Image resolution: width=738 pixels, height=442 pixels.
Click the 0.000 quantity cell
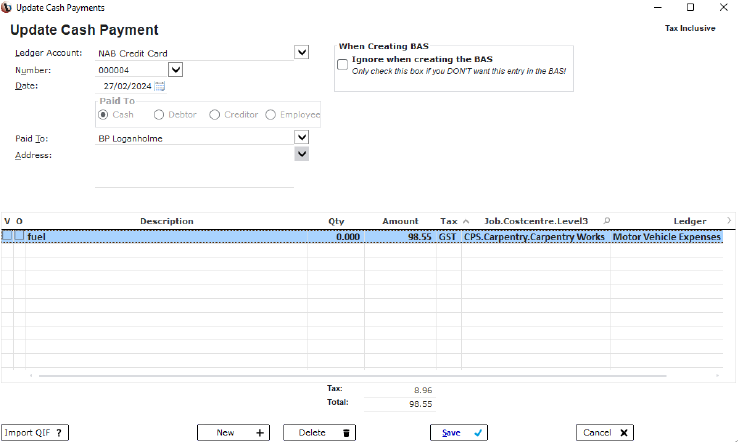336,236
